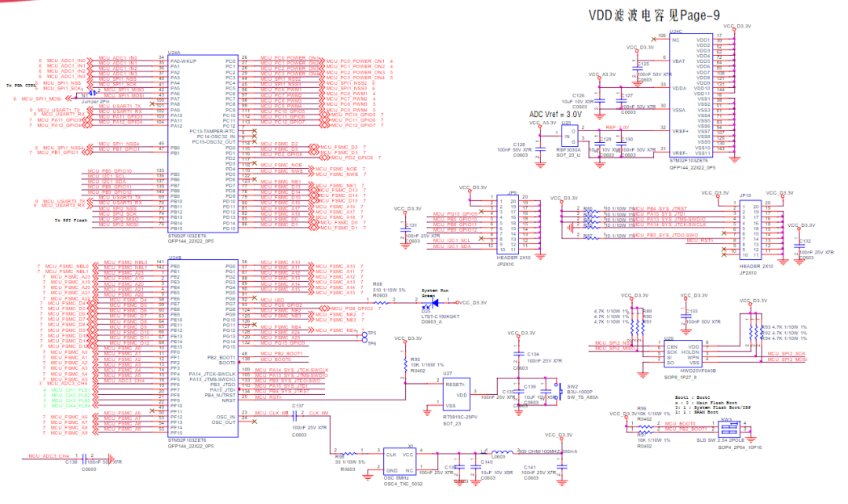The height and width of the screenshot is (504, 848).
Task: Select the U27 RT9819C reset IC symbol
Action: 456,395
